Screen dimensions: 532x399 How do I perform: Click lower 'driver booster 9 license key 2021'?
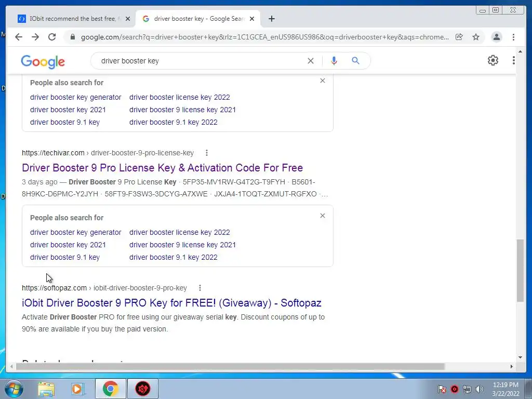pyautogui.click(x=182, y=245)
